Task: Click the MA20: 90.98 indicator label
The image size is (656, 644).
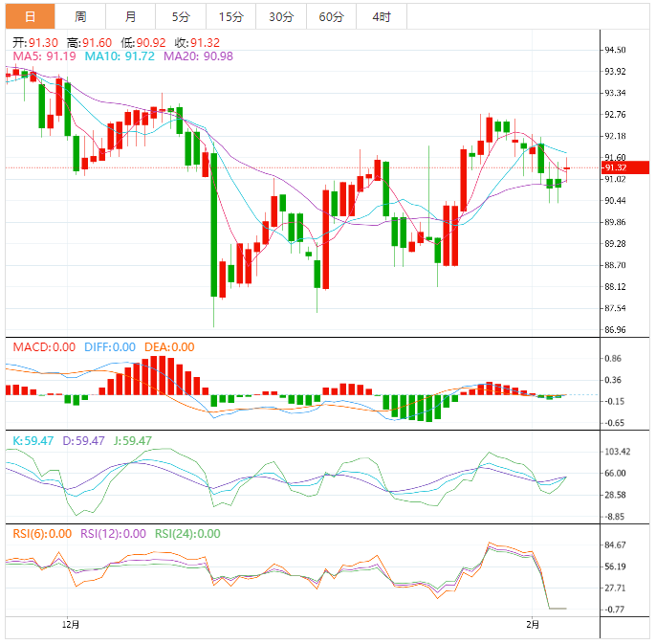Action: click(x=198, y=56)
